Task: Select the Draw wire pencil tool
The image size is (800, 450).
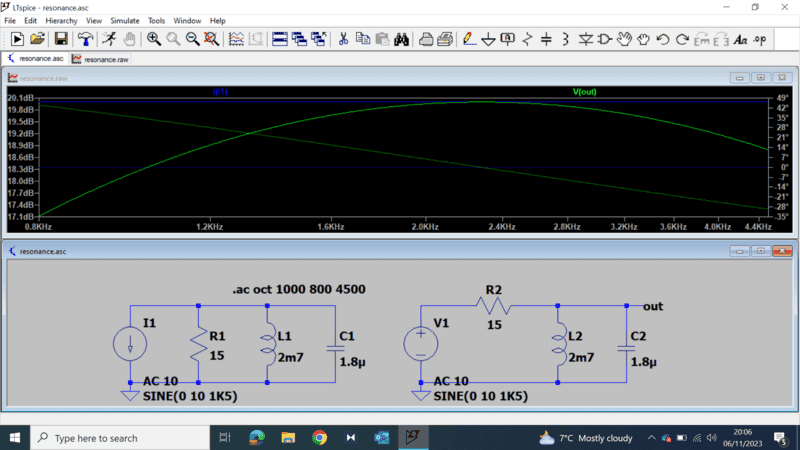Action: (x=469, y=39)
